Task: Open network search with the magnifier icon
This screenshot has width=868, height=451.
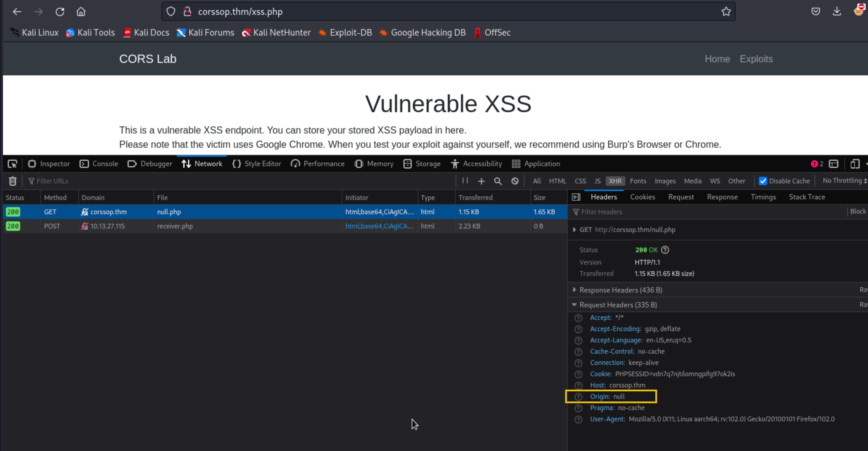Action: (x=498, y=181)
